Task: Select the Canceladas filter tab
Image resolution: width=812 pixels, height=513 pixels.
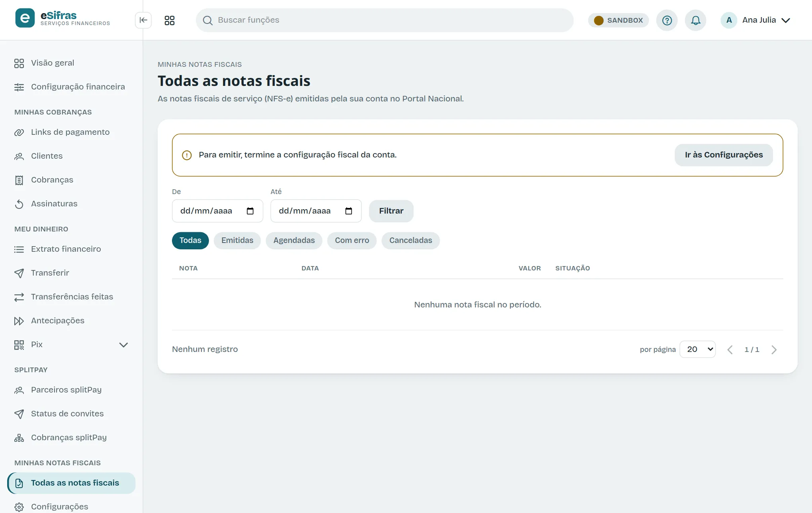Action: [x=411, y=241]
